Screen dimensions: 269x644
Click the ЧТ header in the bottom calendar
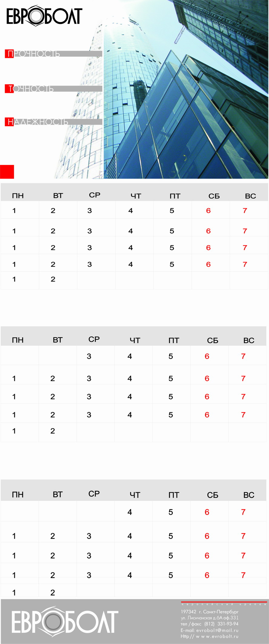point(135,495)
